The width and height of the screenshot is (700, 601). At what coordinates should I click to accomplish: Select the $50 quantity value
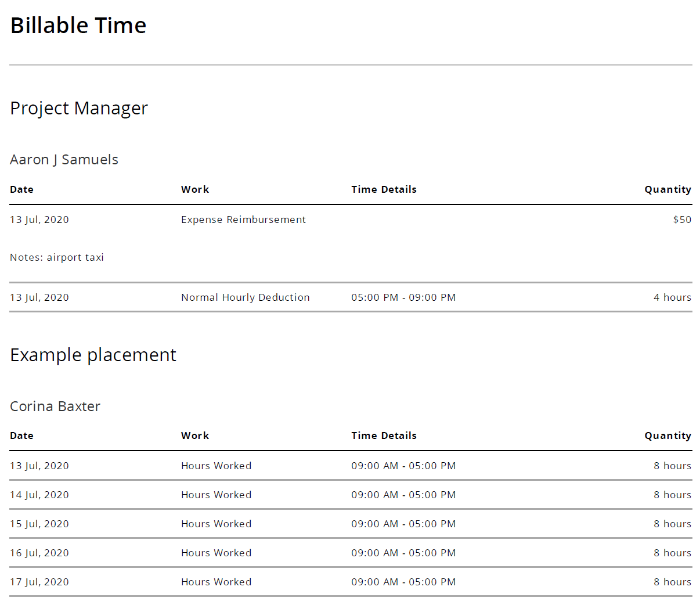[682, 219]
